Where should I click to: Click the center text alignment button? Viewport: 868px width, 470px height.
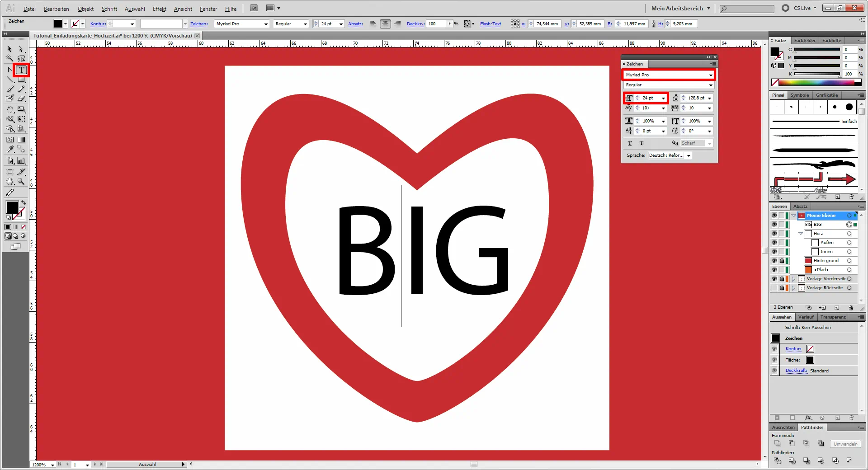pos(385,24)
